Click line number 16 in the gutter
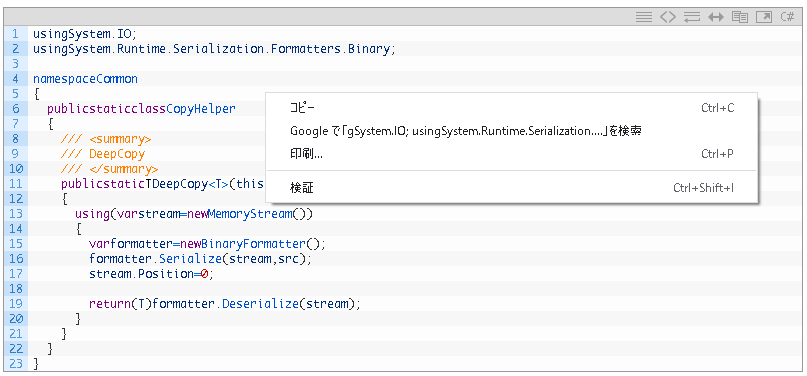807x376 pixels. click(x=16, y=259)
